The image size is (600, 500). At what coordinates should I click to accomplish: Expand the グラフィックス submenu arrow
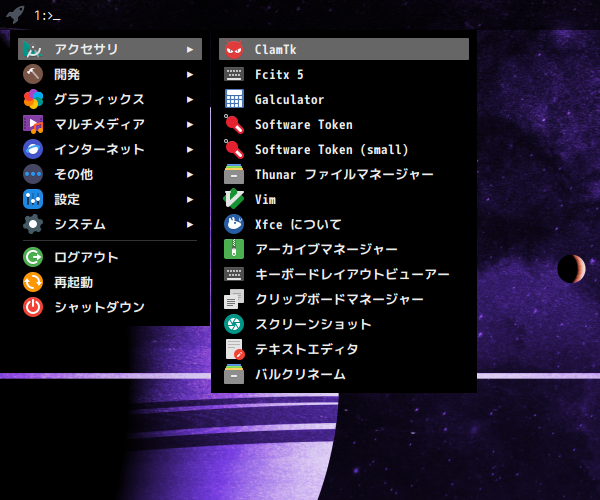pos(190,99)
